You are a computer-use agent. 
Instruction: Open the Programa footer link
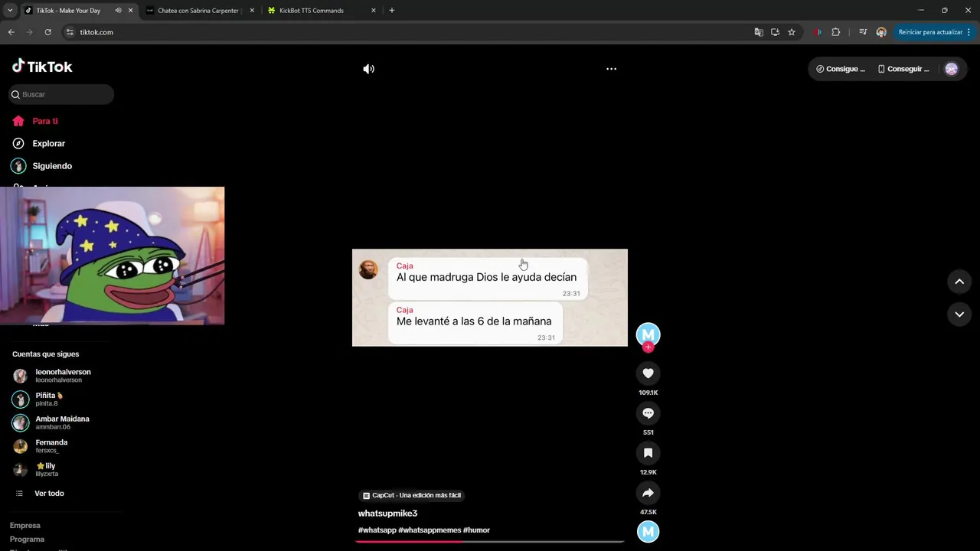27,539
